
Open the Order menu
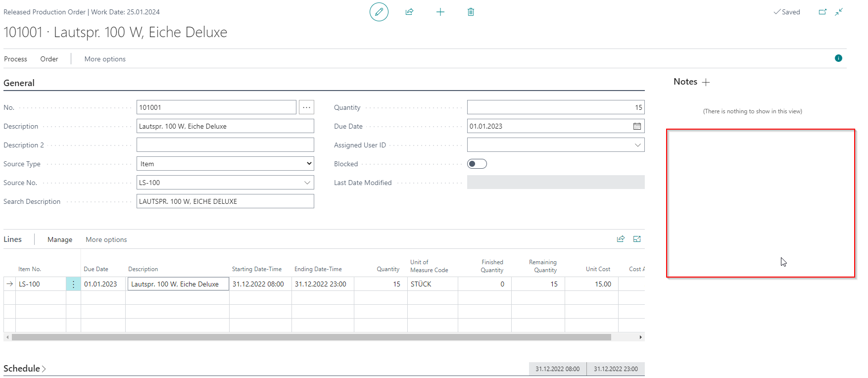pyautogui.click(x=49, y=59)
